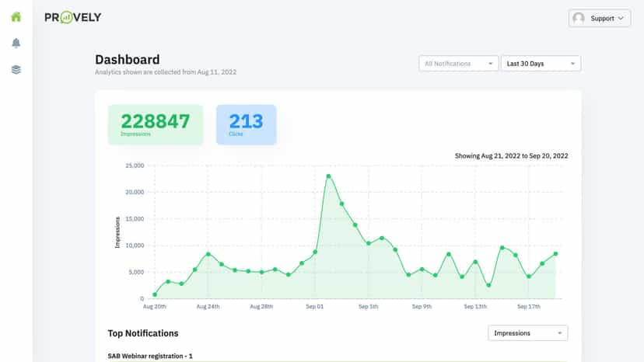This screenshot has width=644, height=362.
Task: Click the Sep 17th x-axis label
Action: (x=529, y=307)
